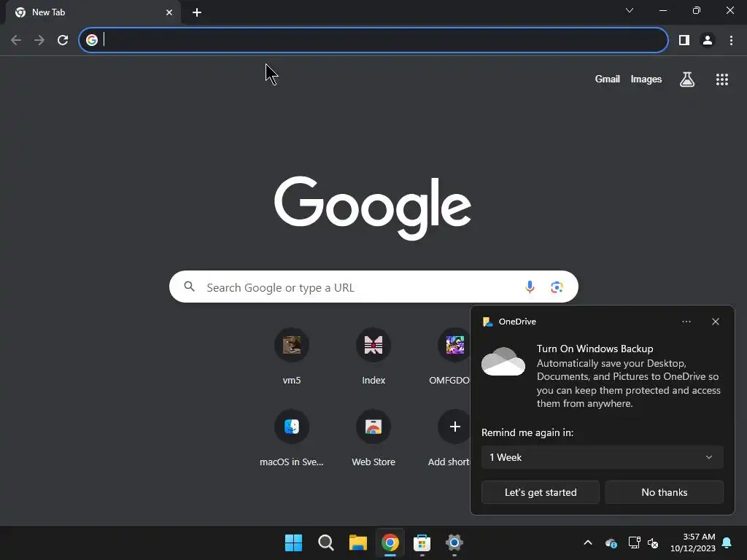The image size is (747, 560).
Task: Expand the Remind me again dropdown
Action: point(602,457)
